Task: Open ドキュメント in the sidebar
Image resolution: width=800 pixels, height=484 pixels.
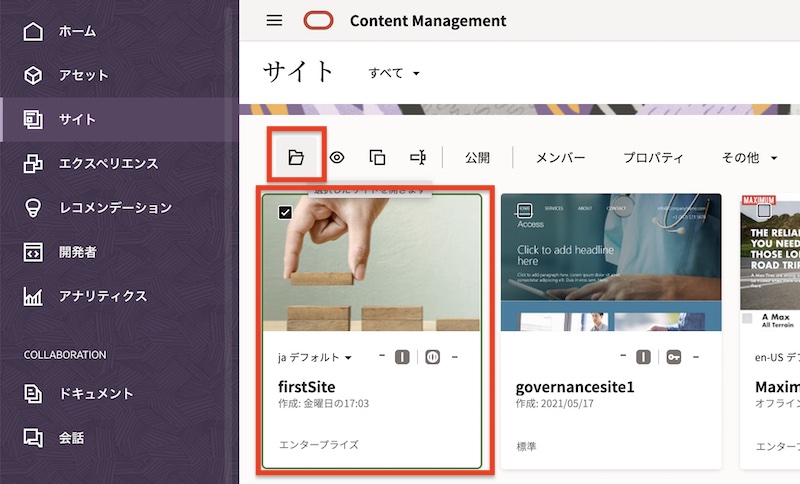Action: 94,393
